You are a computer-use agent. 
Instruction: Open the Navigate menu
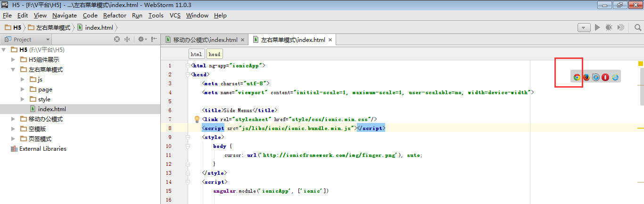pyautogui.click(x=65, y=16)
